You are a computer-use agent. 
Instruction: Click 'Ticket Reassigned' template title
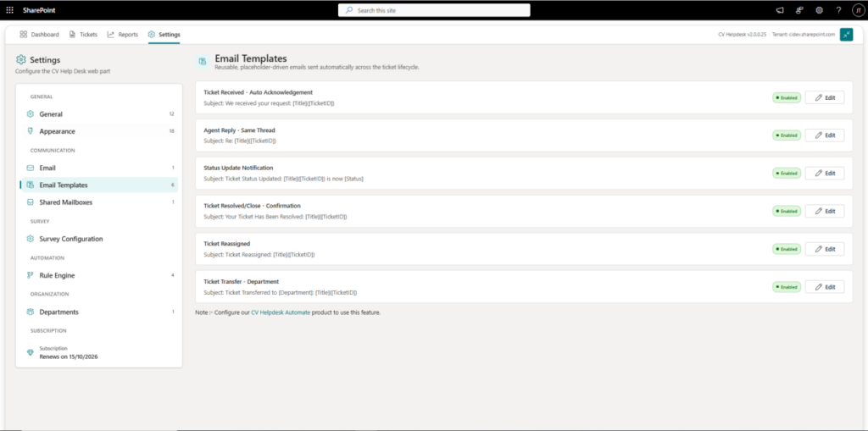coord(227,243)
